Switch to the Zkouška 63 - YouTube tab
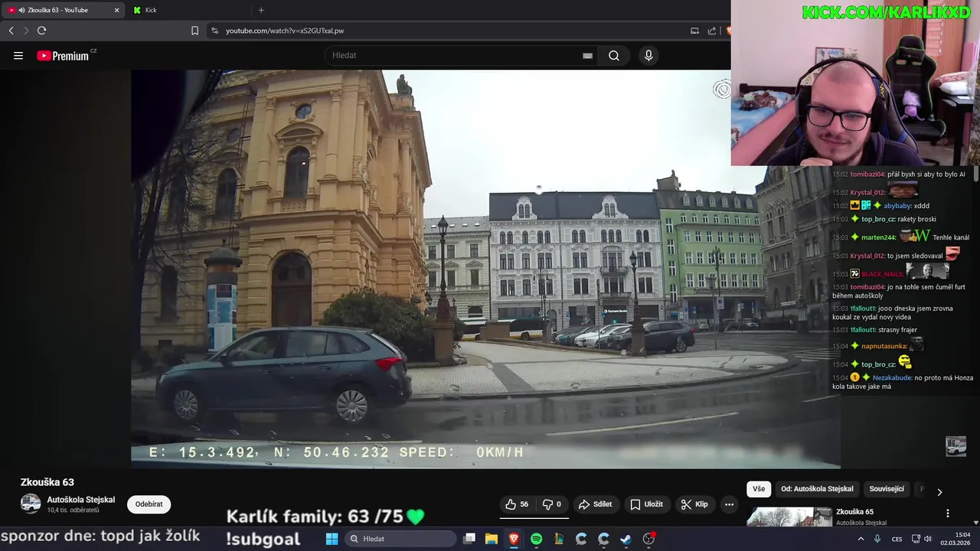Screen dimensions: 980x551 click(x=63, y=10)
